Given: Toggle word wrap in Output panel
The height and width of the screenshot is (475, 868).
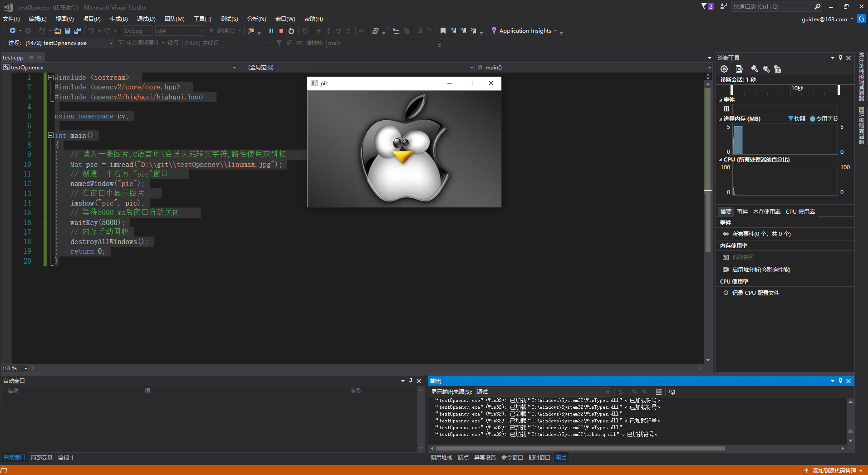Looking at the screenshot, I should tap(672, 392).
